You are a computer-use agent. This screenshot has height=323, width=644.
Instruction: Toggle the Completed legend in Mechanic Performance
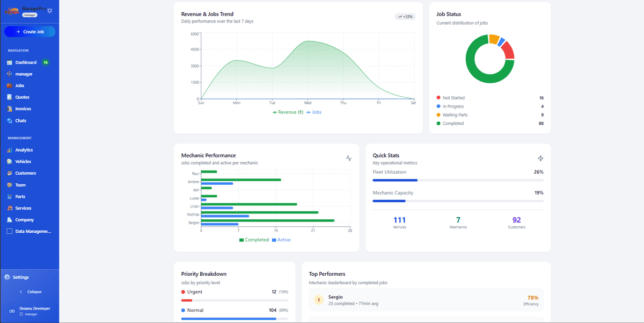[x=254, y=240]
